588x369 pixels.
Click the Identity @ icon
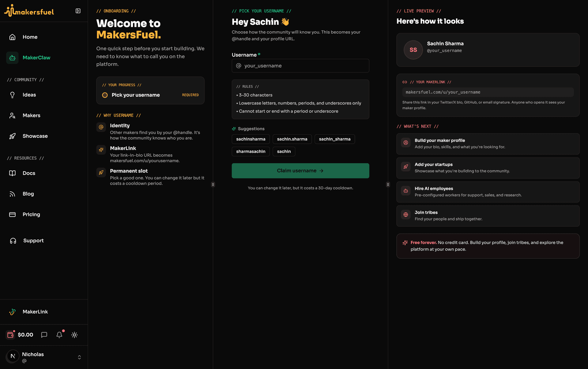click(101, 127)
